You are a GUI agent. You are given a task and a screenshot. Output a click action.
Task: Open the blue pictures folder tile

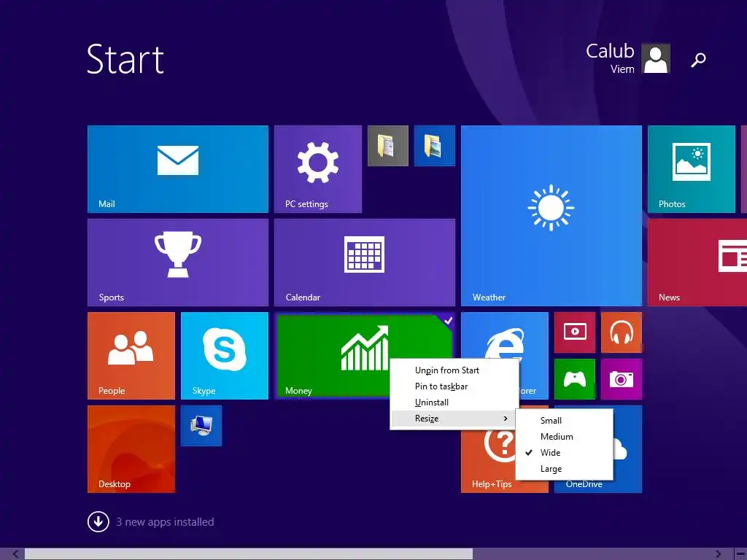coord(435,146)
